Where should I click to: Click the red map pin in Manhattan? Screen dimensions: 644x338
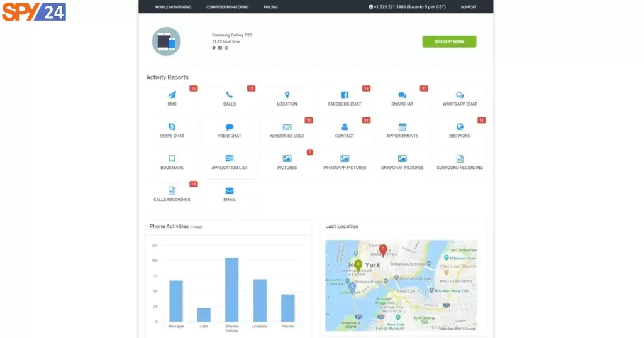tap(383, 250)
